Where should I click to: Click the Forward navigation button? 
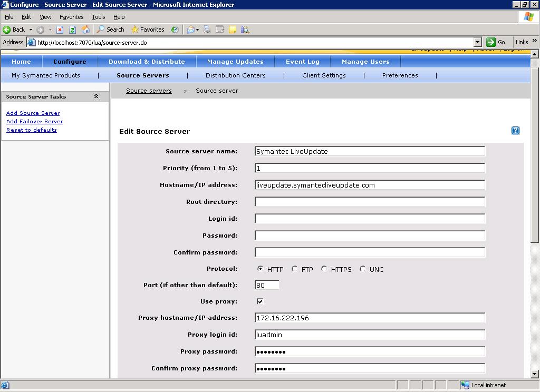coord(40,30)
